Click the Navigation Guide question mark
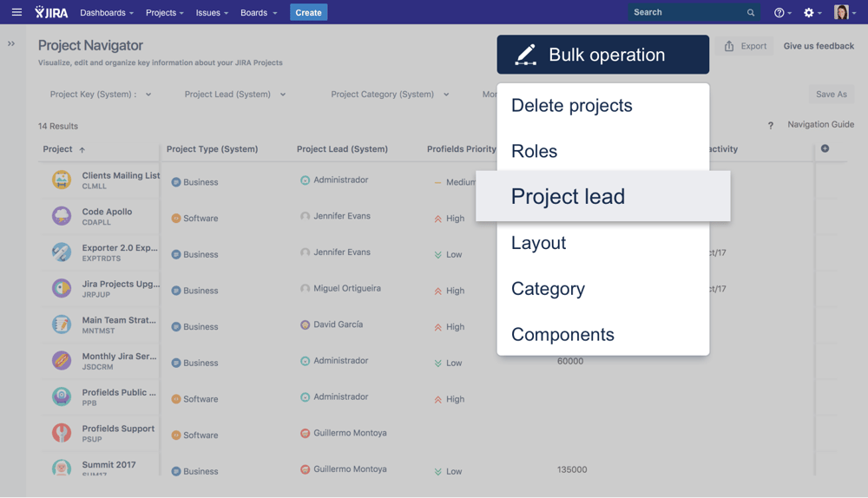Viewport: 868px width, 498px height. (771, 126)
